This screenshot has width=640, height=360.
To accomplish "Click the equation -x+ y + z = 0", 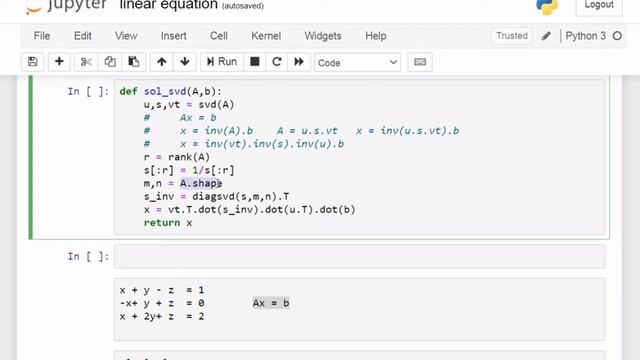I will pos(162,303).
